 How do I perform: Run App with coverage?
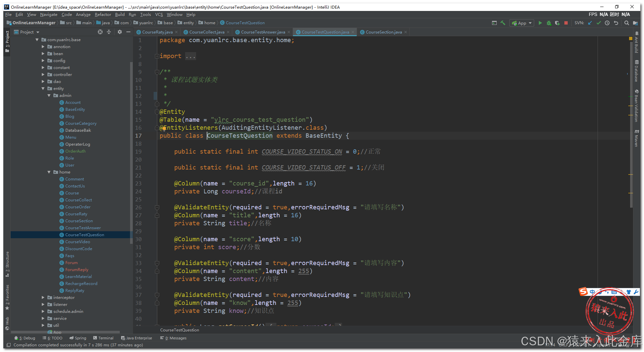coord(557,23)
